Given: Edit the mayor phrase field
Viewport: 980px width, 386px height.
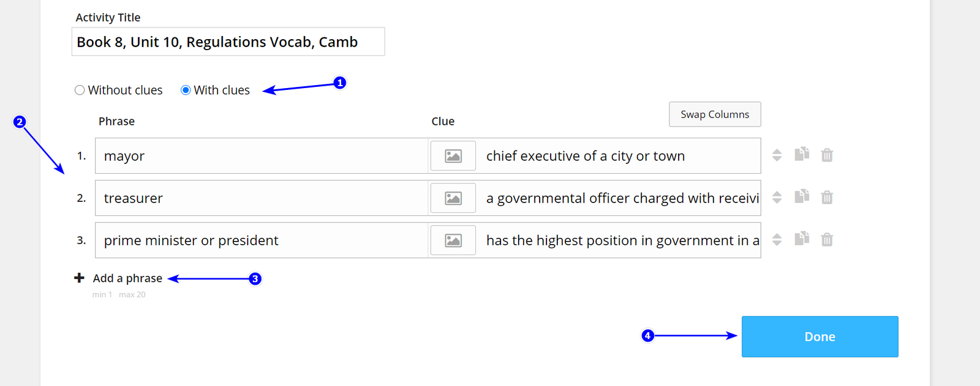Looking at the screenshot, I should 262,156.
